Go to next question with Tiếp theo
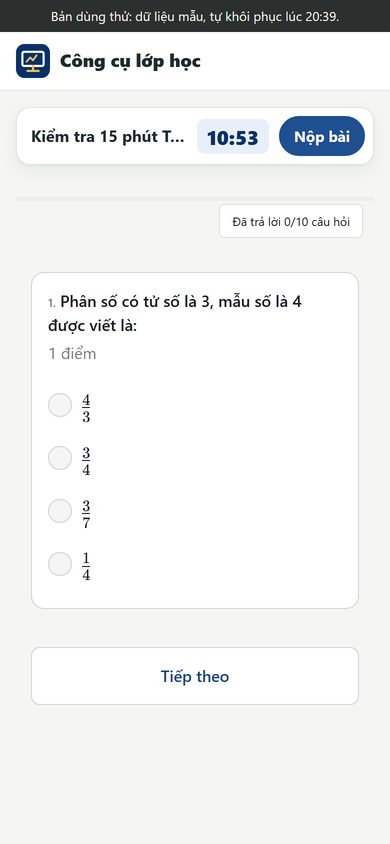The height and width of the screenshot is (844, 390). [195, 676]
